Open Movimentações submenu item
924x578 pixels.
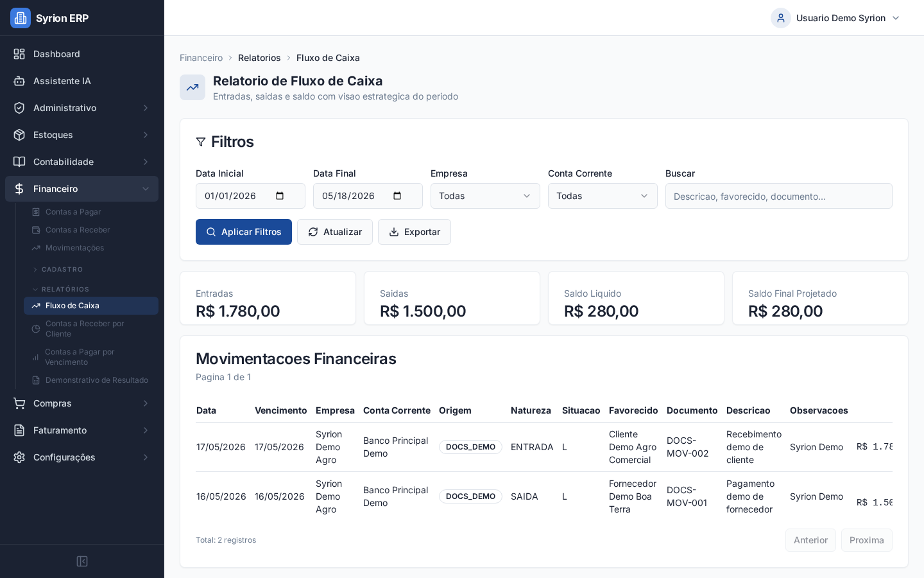[x=91, y=248]
